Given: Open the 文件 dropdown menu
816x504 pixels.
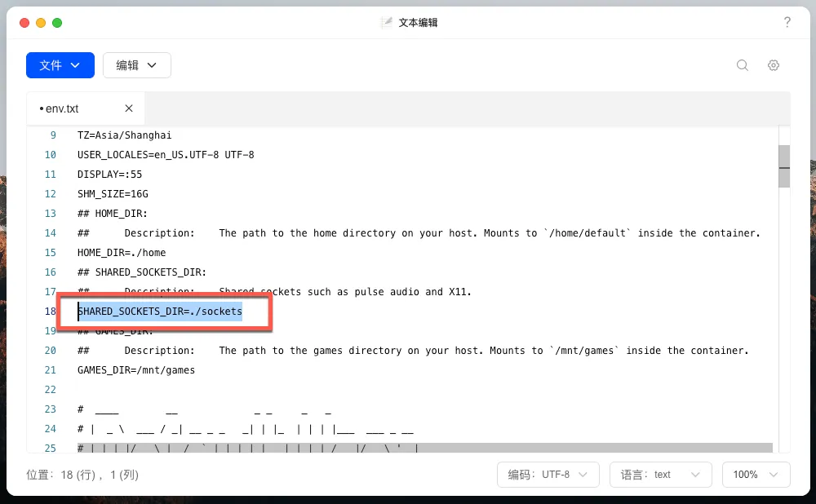Looking at the screenshot, I should point(60,65).
